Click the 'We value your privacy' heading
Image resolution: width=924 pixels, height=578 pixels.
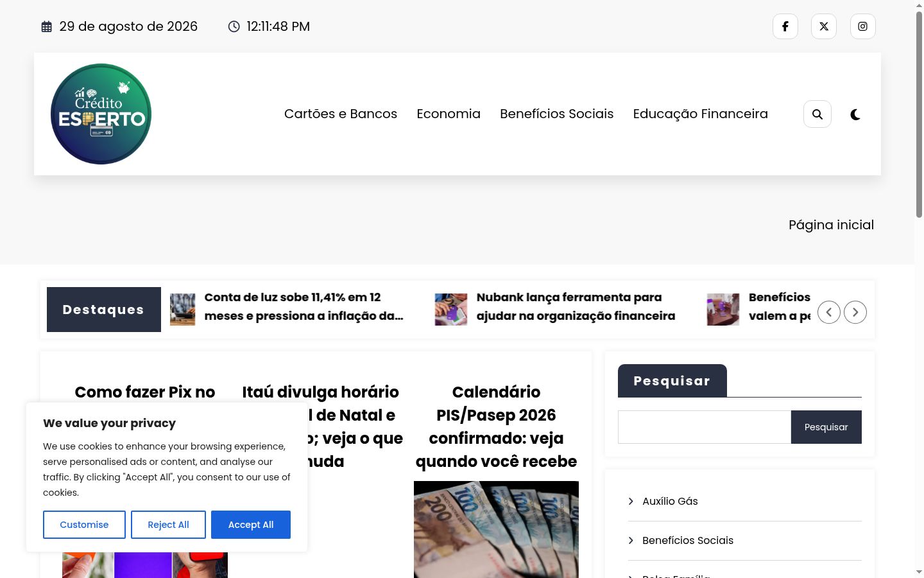(x=110, y=423)
